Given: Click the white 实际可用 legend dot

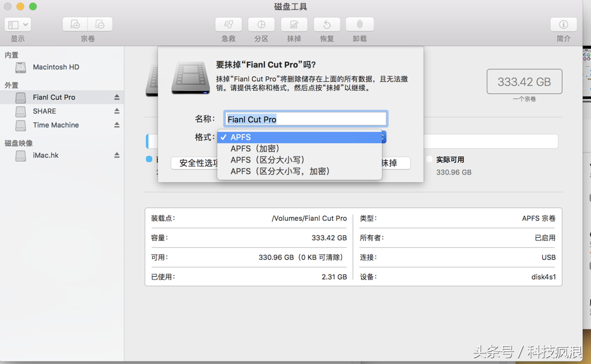Looking at the screenshot, I should pyautogui.click(x=429, y=159).
